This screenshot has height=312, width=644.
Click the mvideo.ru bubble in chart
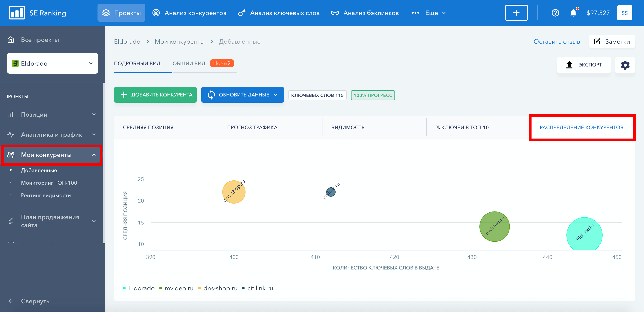[494, 227]
